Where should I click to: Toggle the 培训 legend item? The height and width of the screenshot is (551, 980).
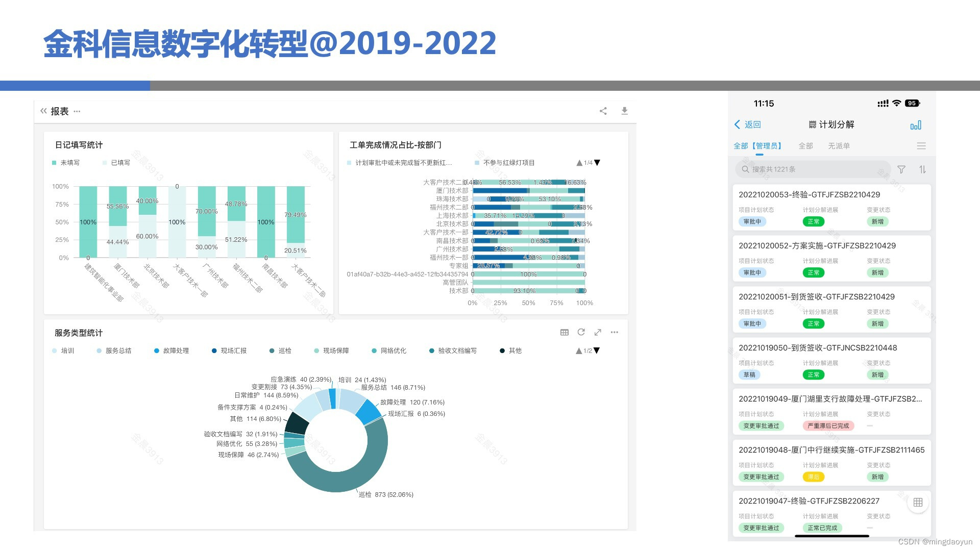(x=63, y=350)
